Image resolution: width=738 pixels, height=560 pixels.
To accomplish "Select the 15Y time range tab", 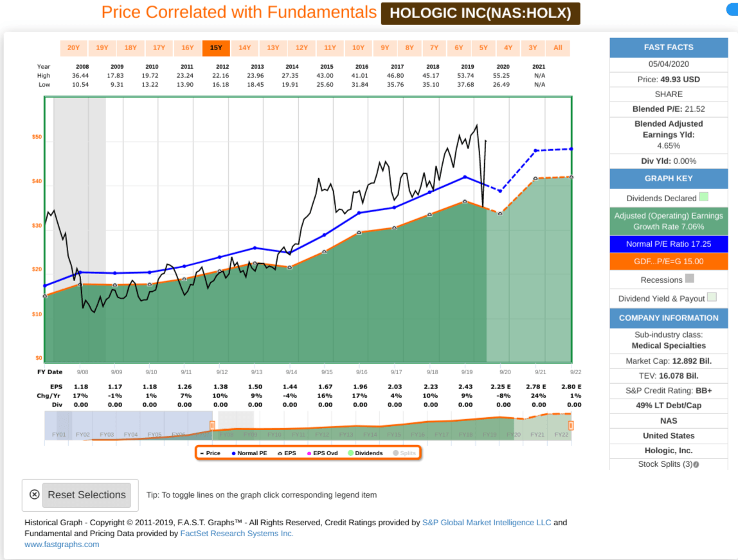I will [x=216, y=48].
